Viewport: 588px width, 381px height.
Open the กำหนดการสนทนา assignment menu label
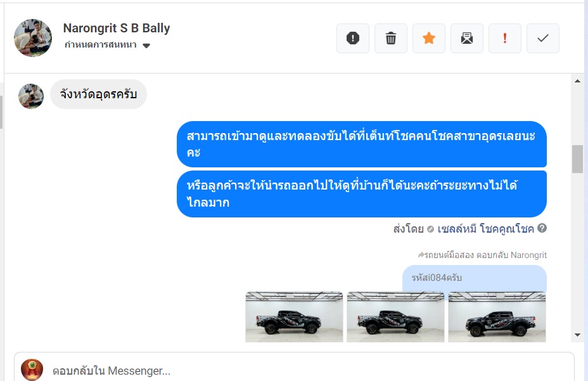[x=101, y=44]
